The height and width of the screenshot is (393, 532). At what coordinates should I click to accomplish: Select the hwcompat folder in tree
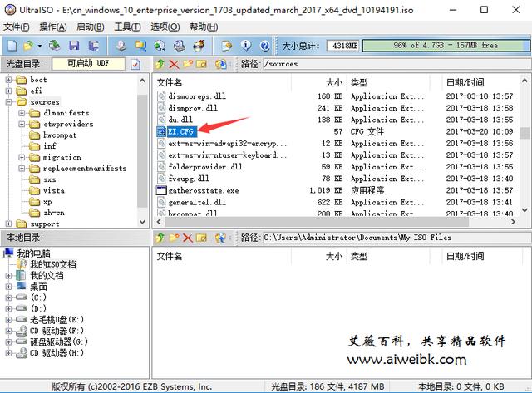pyautogui.click(x=60, y=135)
